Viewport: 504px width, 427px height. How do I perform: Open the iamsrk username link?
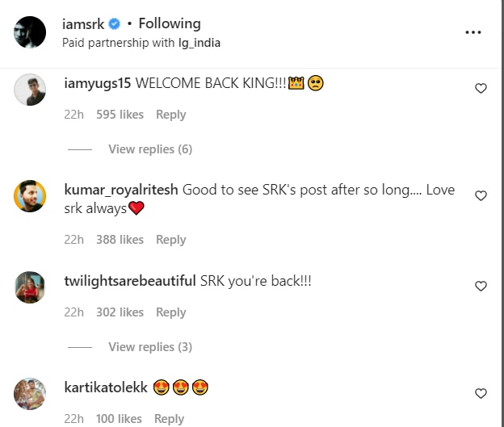[x=83, y=24]
